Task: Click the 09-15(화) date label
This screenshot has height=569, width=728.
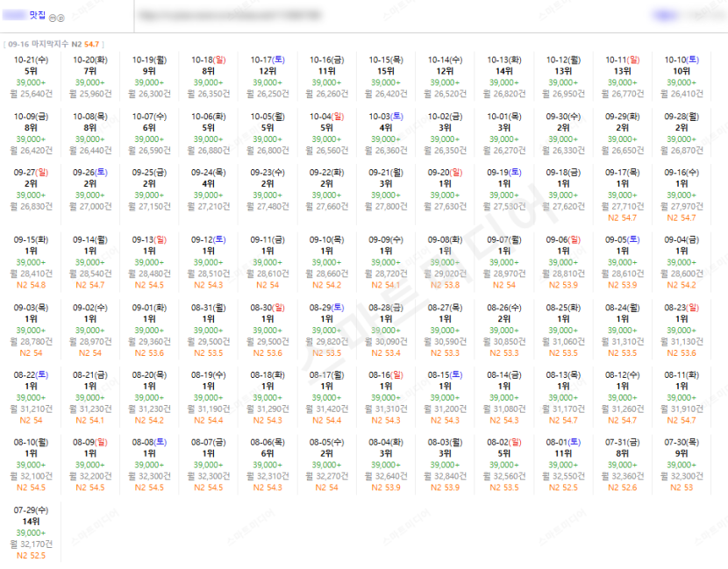Action: pyautogui.click(x=31, y=240)
